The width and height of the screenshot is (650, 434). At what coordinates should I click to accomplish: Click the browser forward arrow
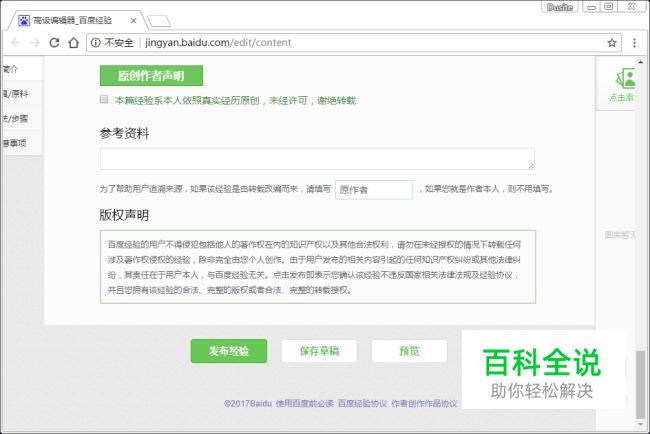click(35, 43)
